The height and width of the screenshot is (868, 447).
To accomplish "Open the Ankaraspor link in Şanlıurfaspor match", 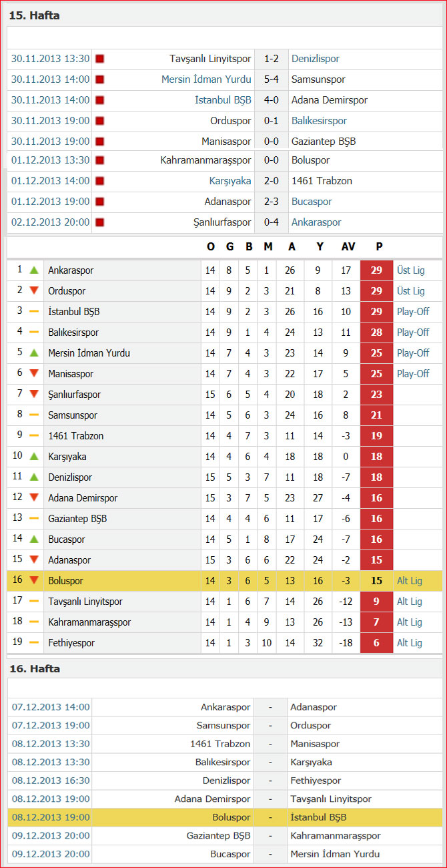I will coord(316,222).
